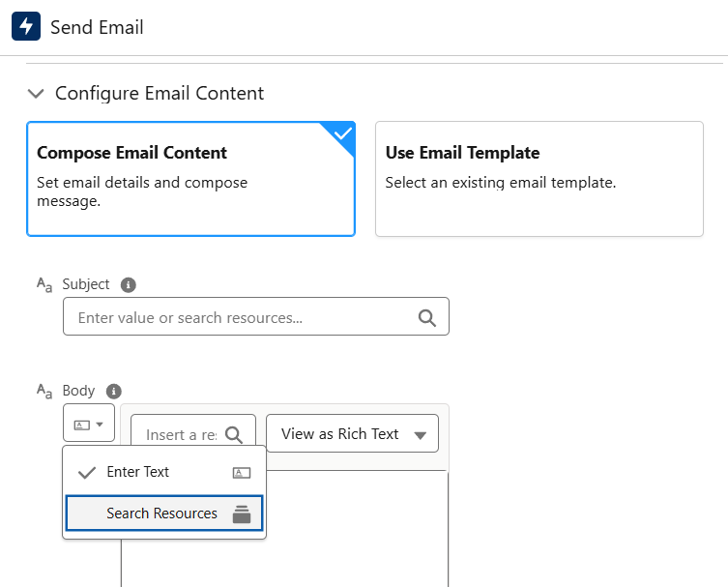Click the text box icon beside Enter Text

pyautogui.click(x=242, y=473)
